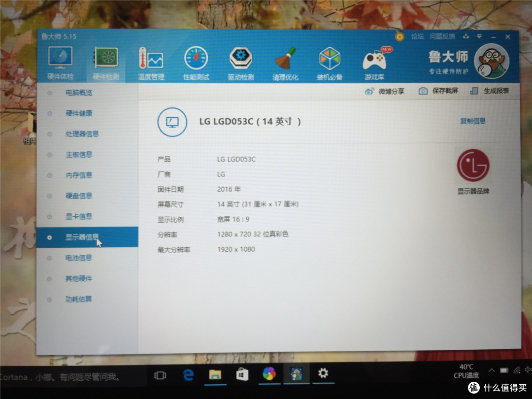
Task: Click the 宽屏 16 : 9 aspect value
Action: pos(233,219)
